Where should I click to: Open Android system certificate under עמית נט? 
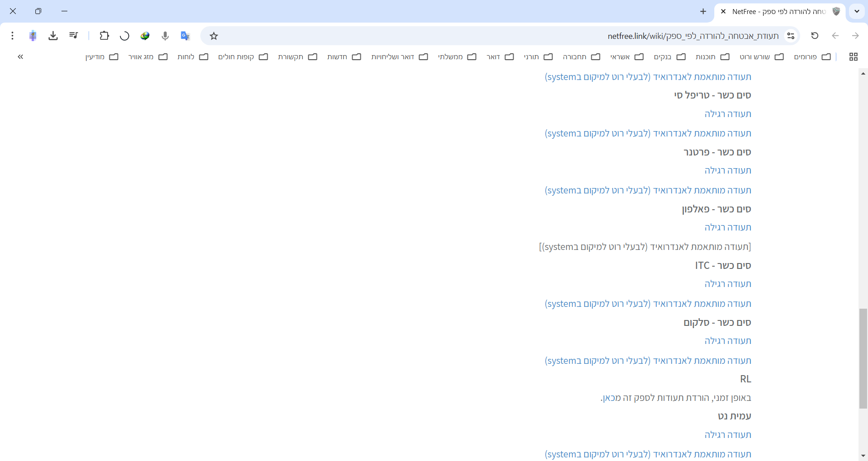648,454
